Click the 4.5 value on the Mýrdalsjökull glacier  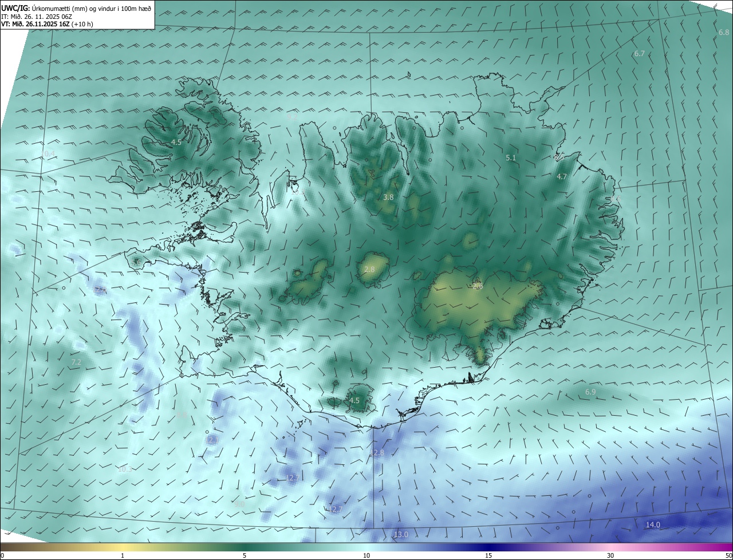(354, 401)
